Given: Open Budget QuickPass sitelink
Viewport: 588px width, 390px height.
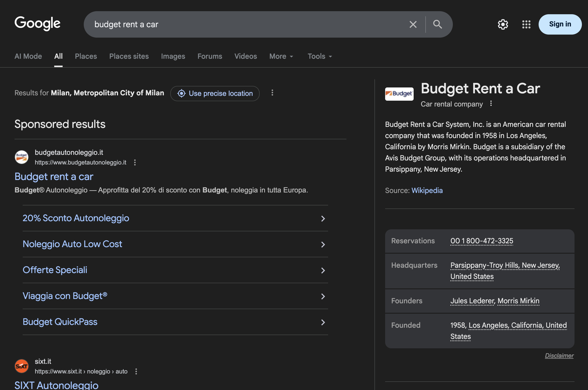Looking at the screenshot, I should (x=60, y=322).
